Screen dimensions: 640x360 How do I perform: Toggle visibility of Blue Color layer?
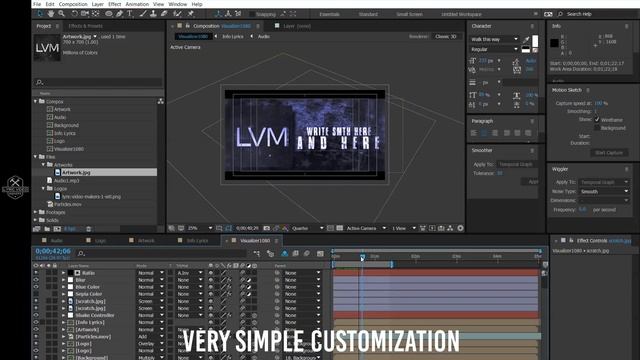point(36,287)
